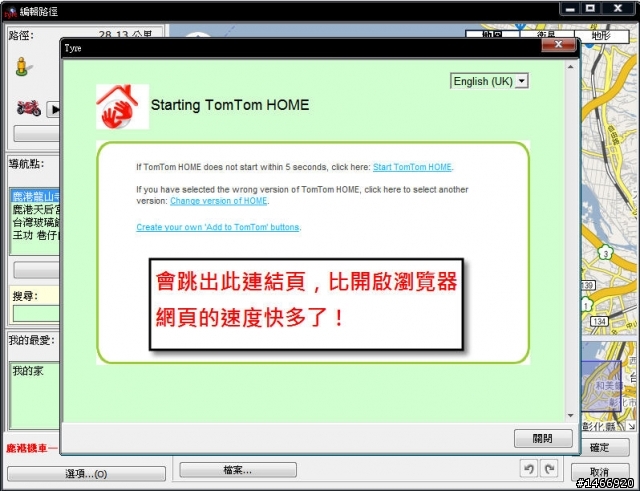
Task: Minimize the 編輯路徑 window
Action: click(x=570, y=9)
